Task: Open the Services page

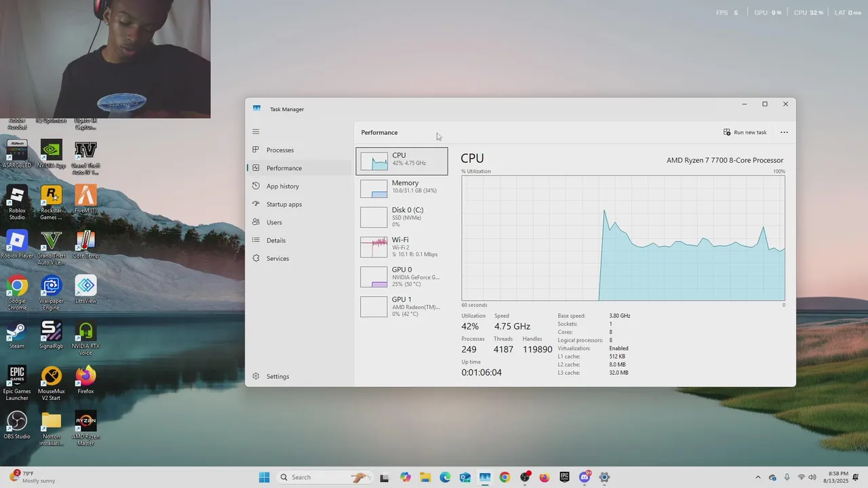Action: tap(299, 258)
